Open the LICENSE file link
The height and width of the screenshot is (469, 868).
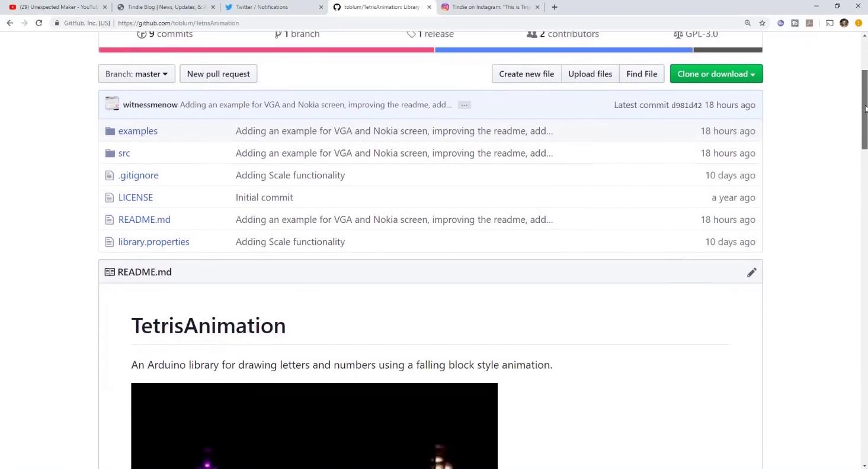135,197
